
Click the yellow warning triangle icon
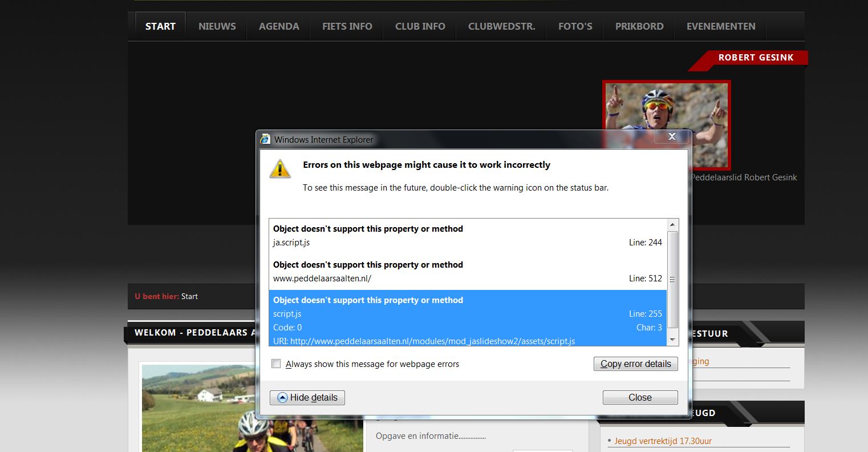[x=280, y=169]
